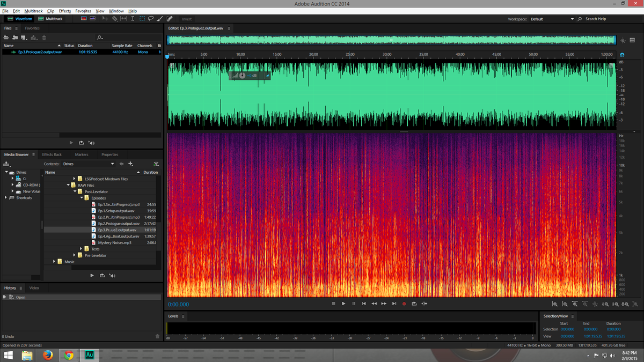Click the 0:00.000 playhead time display

point(180,304)
